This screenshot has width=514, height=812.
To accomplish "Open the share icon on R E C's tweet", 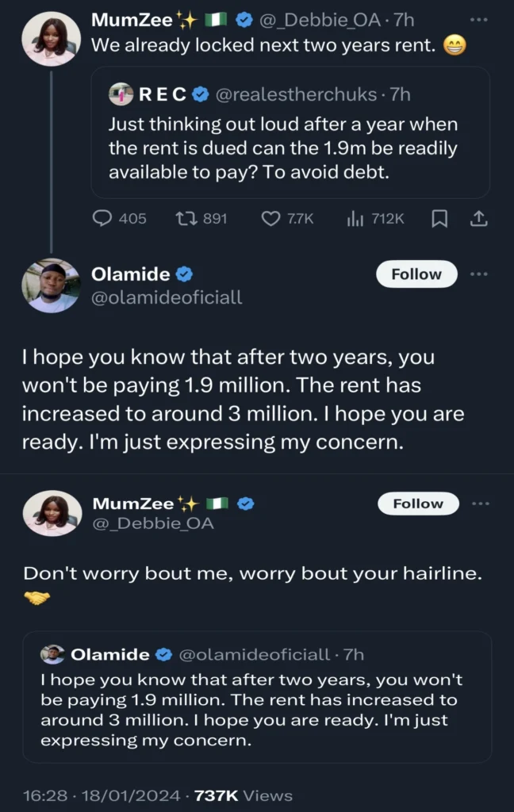I will (x=479, y=219).
